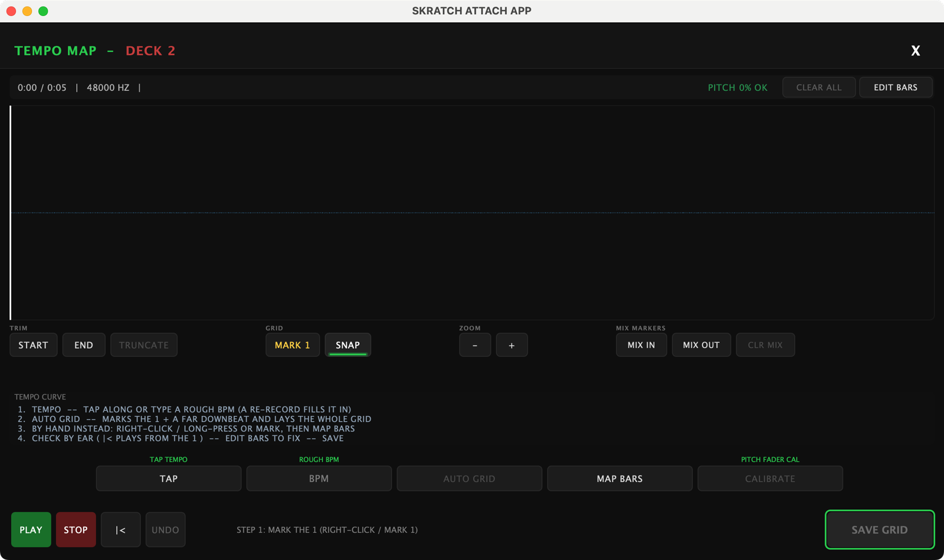Click the 0:00 / 0:05 time readout
The height and width of the screenshot is (560, 944).
point(42,87)
